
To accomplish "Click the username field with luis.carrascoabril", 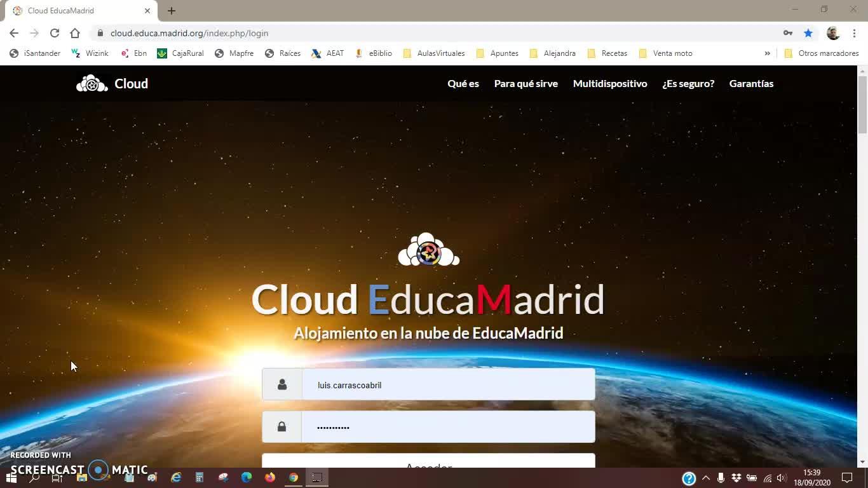I will click(448, 384).
